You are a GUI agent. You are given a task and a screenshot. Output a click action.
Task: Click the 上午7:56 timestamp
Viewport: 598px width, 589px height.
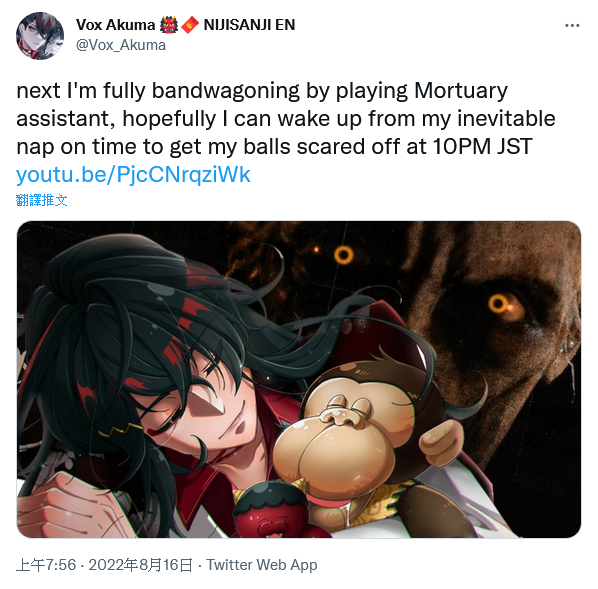pyautogui.click(x=46, y=565)
